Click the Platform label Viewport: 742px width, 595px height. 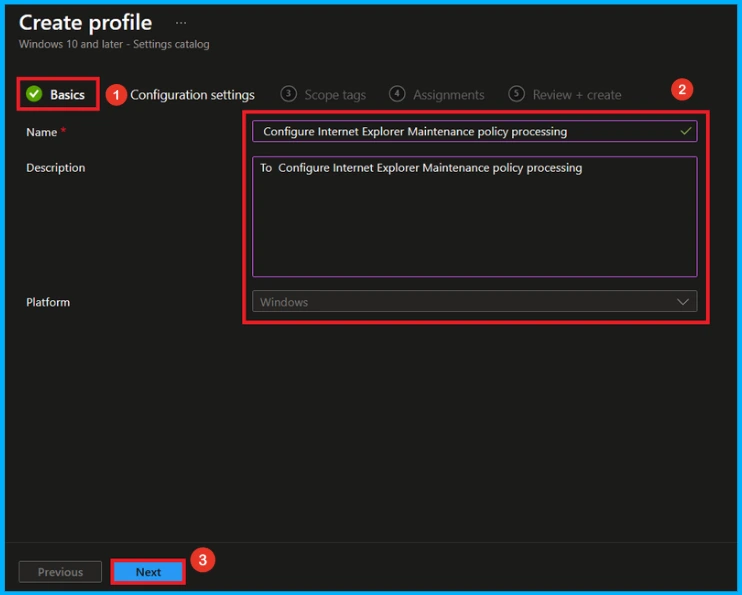coord(48,302)
